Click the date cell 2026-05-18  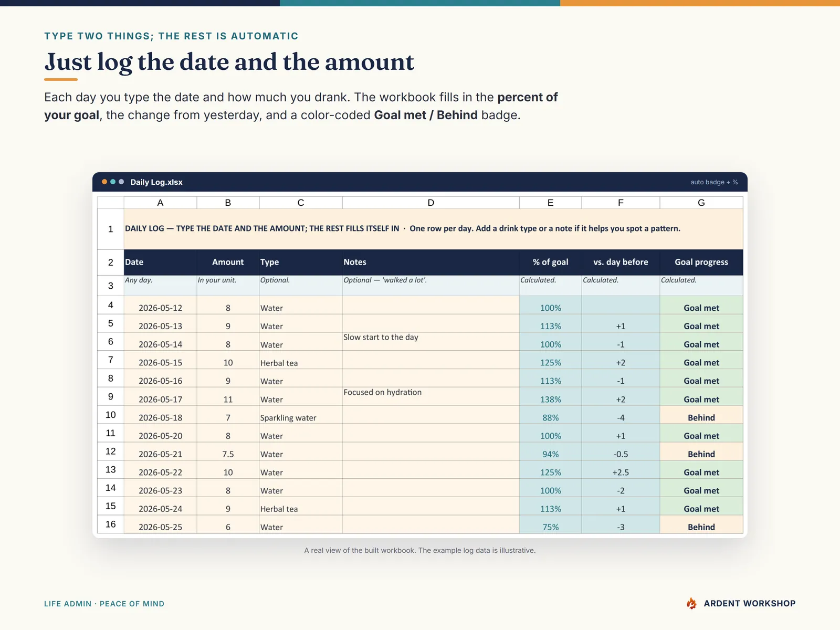click(160, 415)
